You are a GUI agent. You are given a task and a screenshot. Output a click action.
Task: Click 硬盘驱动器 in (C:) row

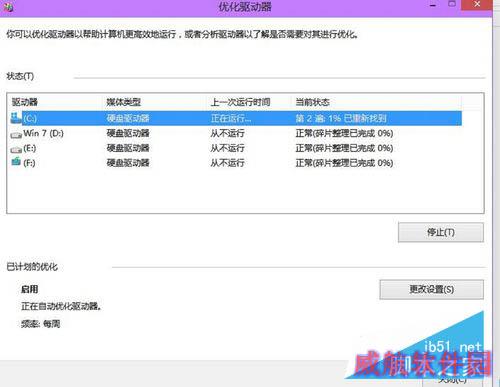[x=128, y=118]
